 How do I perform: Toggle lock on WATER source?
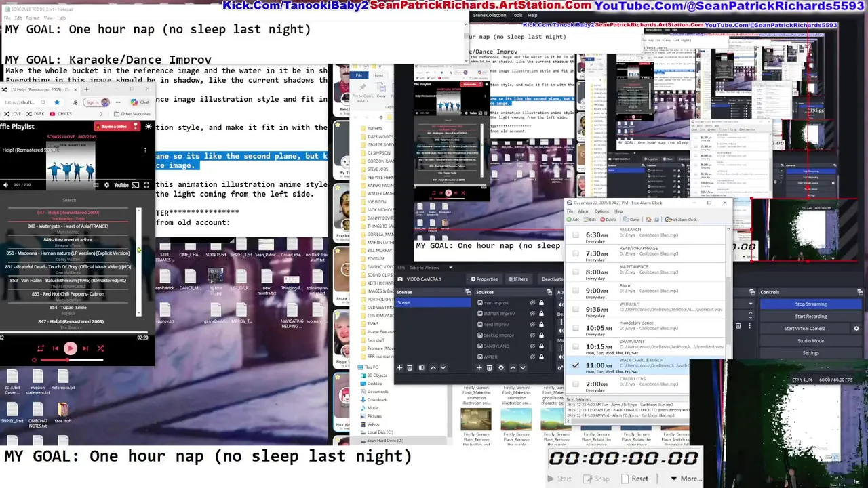coord(541,357)
